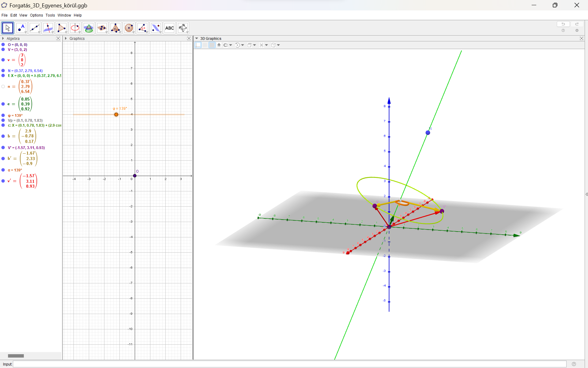
Task: Toggle grid display in 3D Graphics
Action: click(x=205, y=45)
